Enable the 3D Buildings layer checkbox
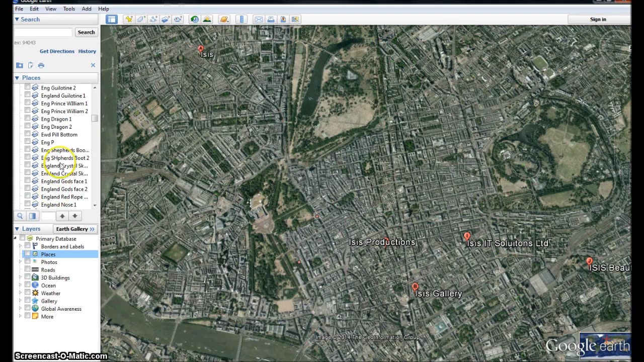 pyautogui.click(x=28, y=278)
